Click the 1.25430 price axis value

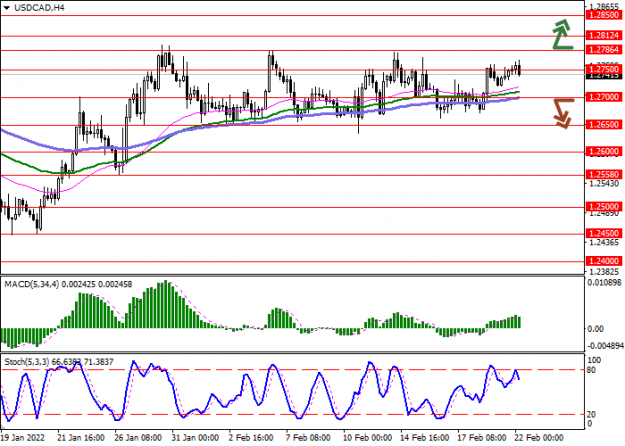point(604,183)
